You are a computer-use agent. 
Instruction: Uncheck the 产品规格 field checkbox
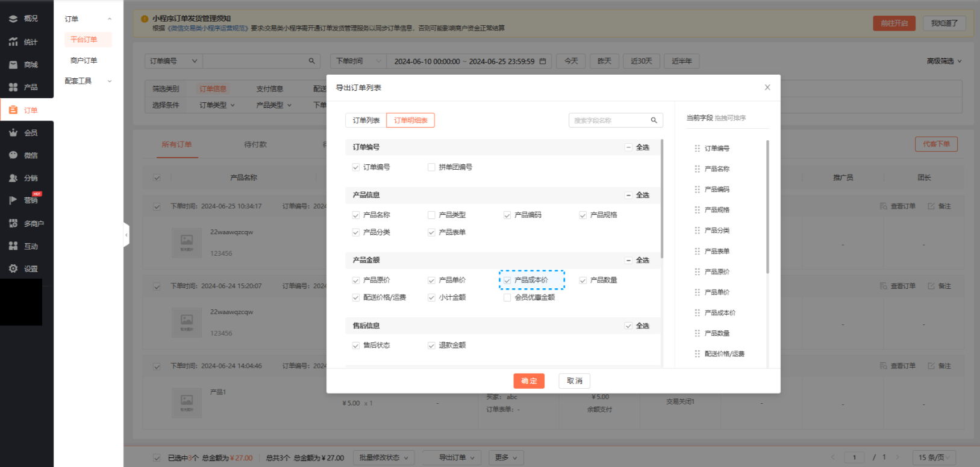[583, 215]
